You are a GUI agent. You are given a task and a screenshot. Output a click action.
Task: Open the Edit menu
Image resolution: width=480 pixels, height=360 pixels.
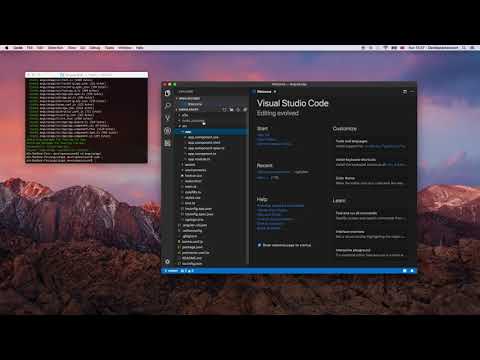coord(40,48)
